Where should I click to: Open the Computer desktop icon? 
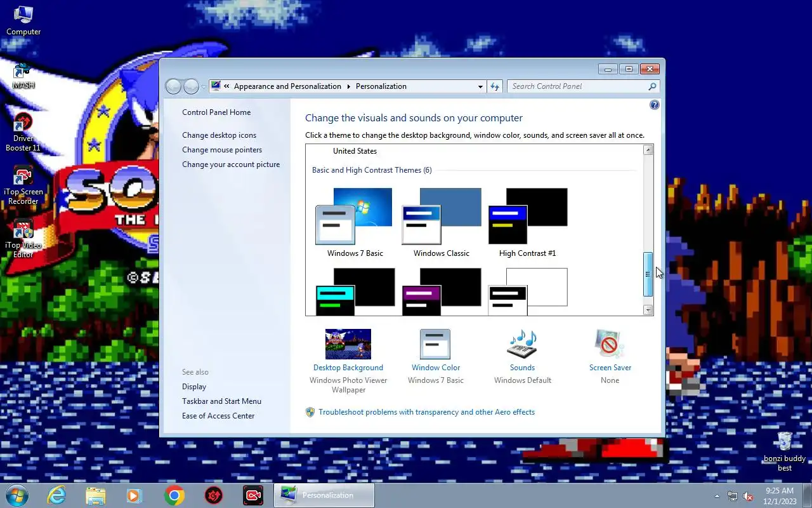coord(23,20)
